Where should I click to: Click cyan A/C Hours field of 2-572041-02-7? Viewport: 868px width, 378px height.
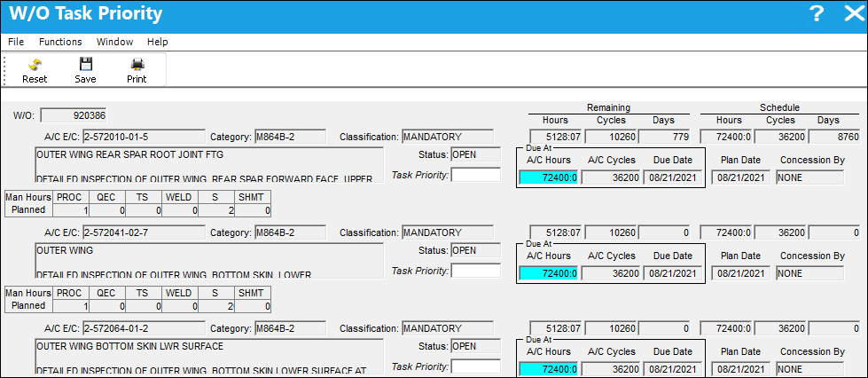[x=549, y=273]
